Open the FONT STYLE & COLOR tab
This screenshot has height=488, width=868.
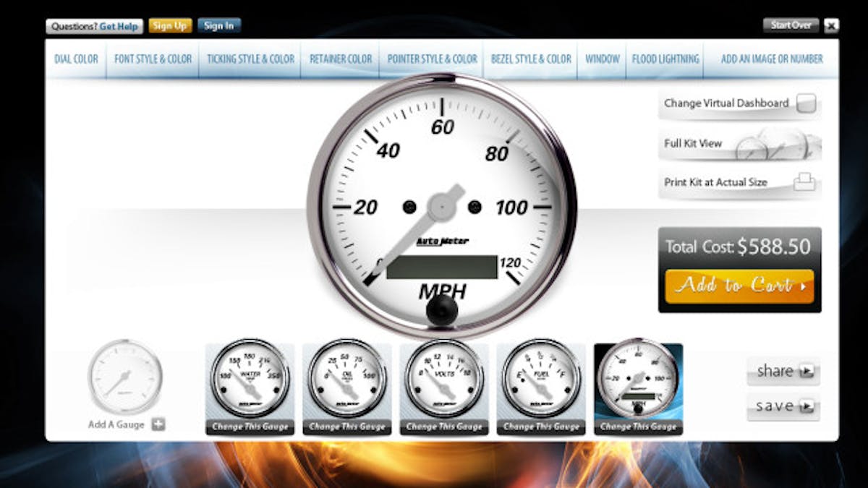[x=152, y=59]
